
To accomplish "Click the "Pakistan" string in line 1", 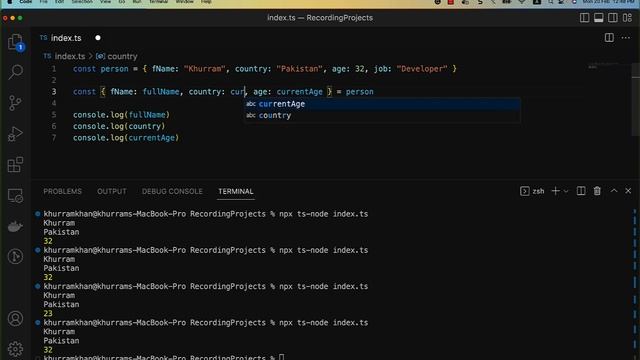I will (x=300, y=69).
